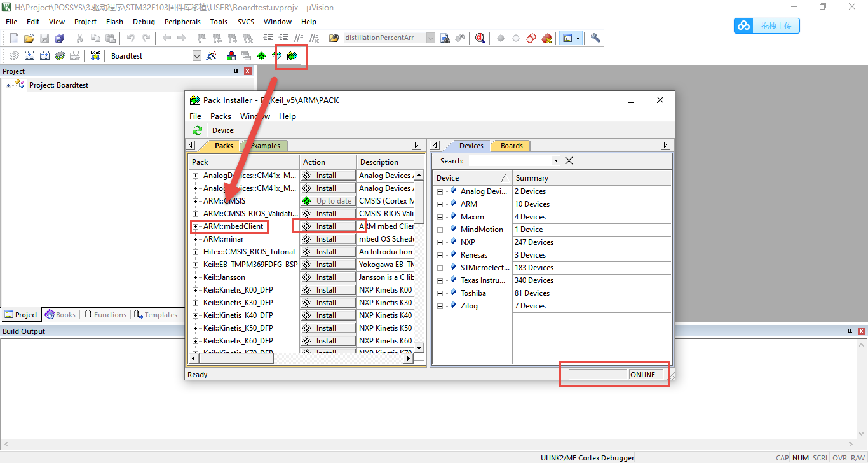
Task: Install the Keil::Kinetis_K00_DFP pack
Action: point(328,290)
